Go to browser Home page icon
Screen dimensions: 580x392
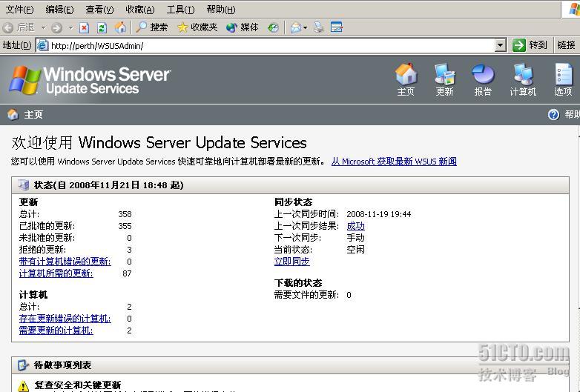120,27
